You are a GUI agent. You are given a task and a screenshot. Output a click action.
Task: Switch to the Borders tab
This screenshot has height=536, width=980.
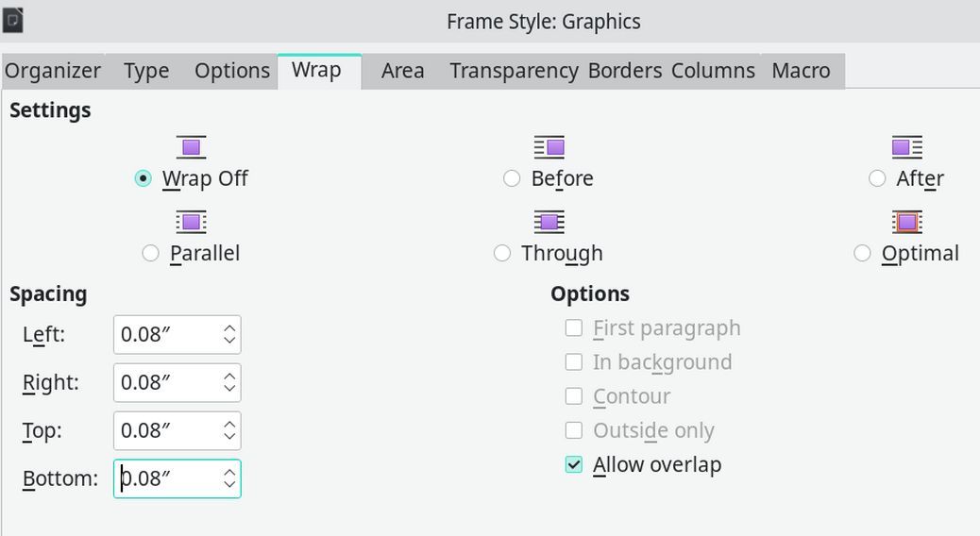[x=625, y=71]
